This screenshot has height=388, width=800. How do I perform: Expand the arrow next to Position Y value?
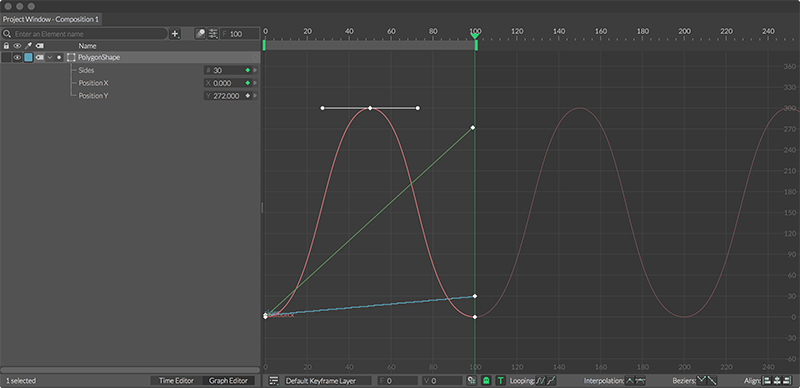pyautogui.click(x=255, y=95)
